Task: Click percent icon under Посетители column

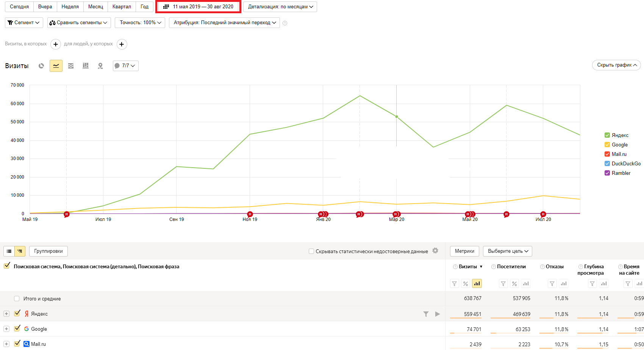Action: pyautogui.click(x=514, y=283)
